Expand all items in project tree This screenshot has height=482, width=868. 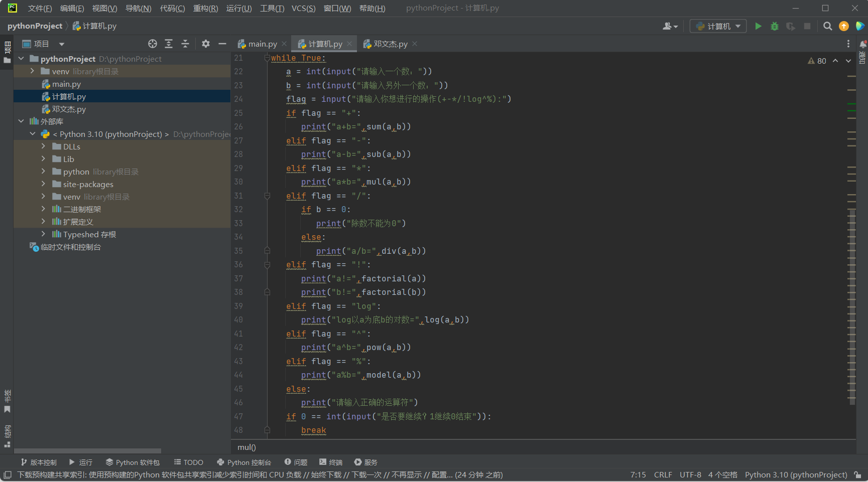click(x=169, y=44)
